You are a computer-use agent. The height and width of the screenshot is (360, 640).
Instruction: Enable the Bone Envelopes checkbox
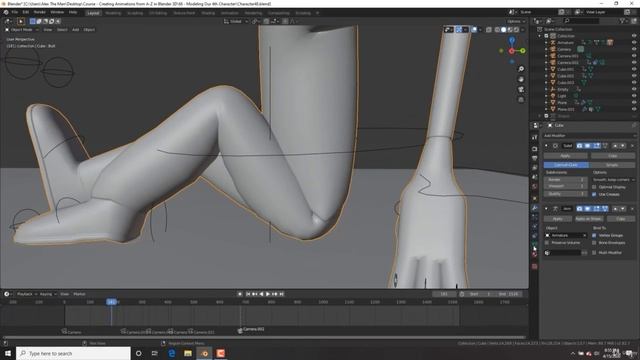coord(594,243)
